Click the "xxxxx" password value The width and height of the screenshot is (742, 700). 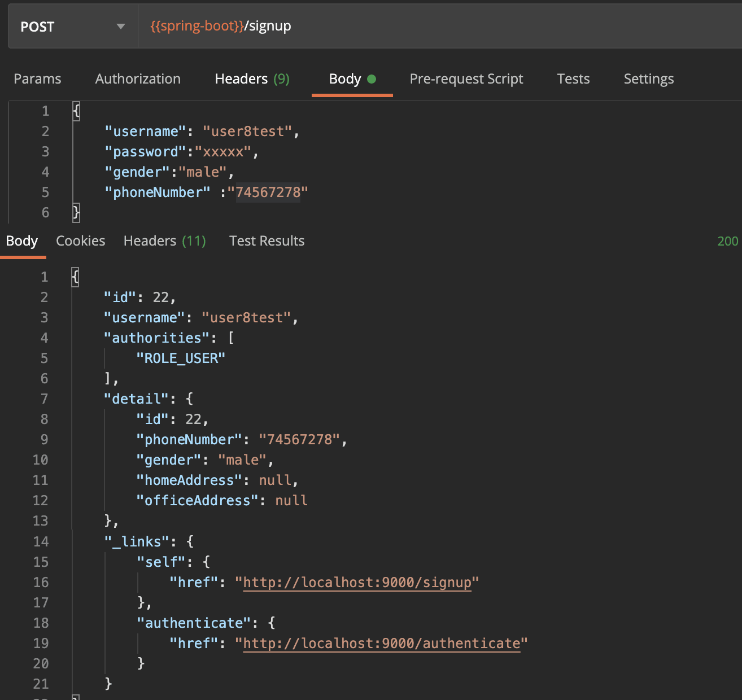(x=223, y=152)
